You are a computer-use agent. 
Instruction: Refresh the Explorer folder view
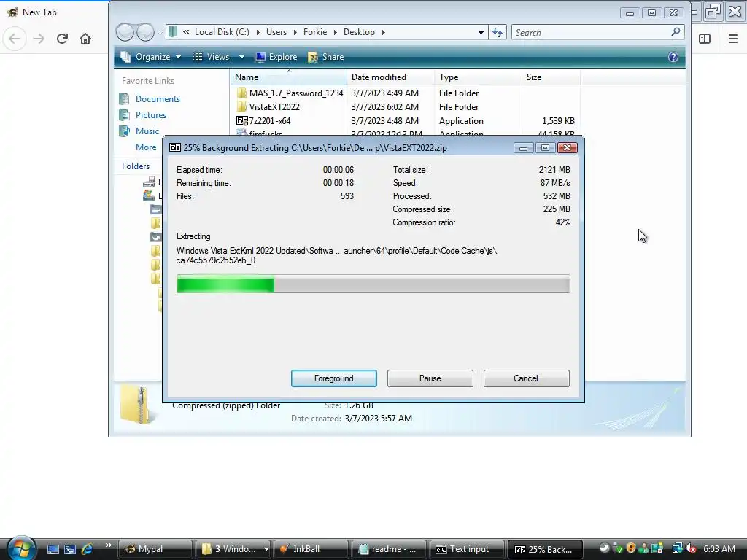[x=498, y=32]
